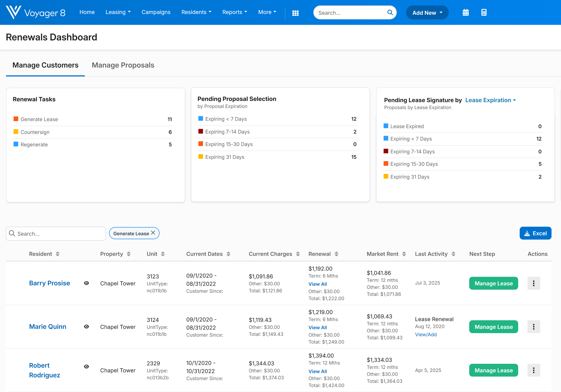Image resolution: width=561 pixels, height=392 pixels.
Task: Open View/Add link for Marie Quinn
Action: click(426, 335)
